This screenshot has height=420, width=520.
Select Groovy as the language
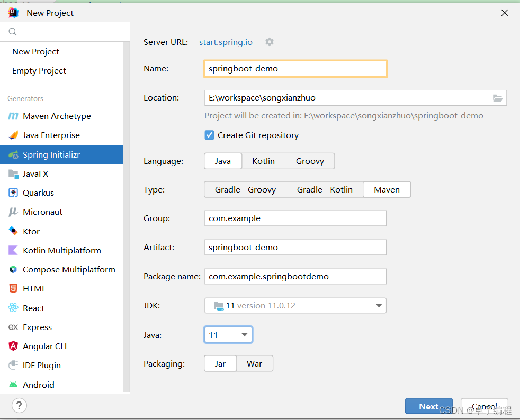(x=310, y=161)
